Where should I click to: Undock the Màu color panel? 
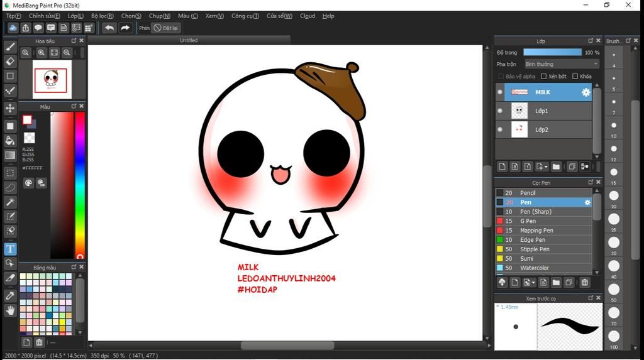(x=74, y=106)
